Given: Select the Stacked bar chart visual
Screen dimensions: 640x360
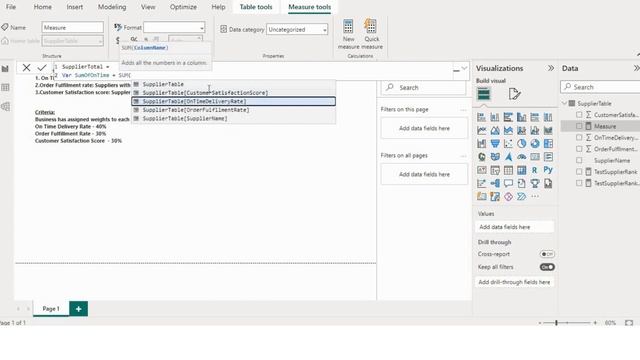Looking at the screenshot, I should tap(482, 118).
